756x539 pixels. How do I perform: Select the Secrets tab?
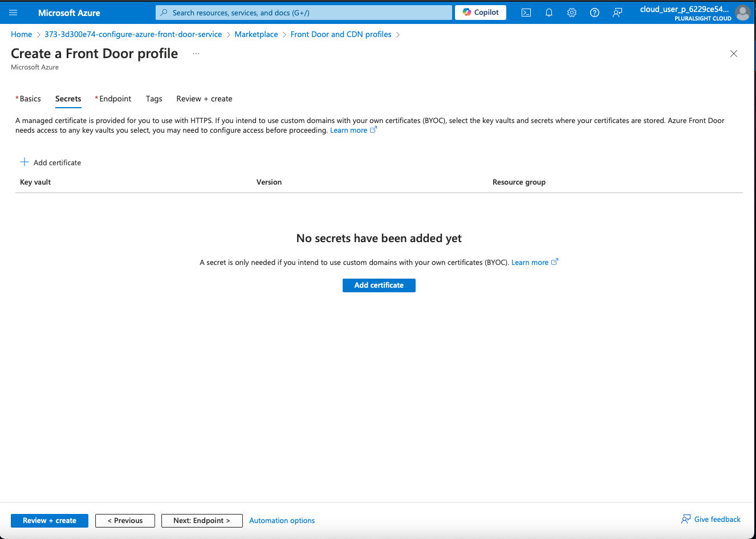pos(68,99)
